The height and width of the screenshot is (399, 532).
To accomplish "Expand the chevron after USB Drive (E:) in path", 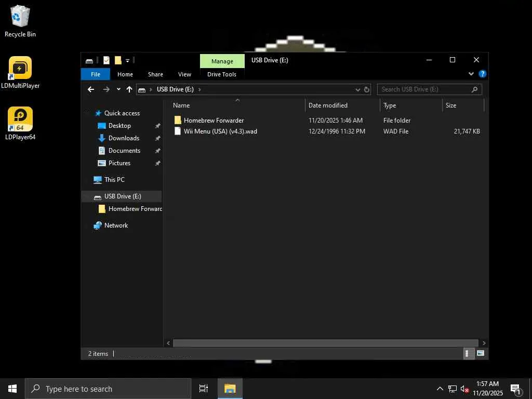I will point(199,89).
